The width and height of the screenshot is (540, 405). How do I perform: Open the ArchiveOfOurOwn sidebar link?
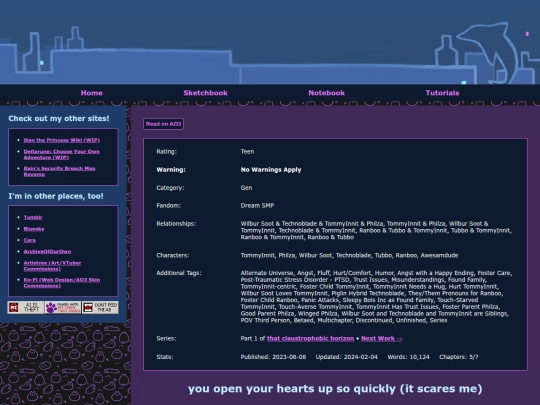pos(47,251)
